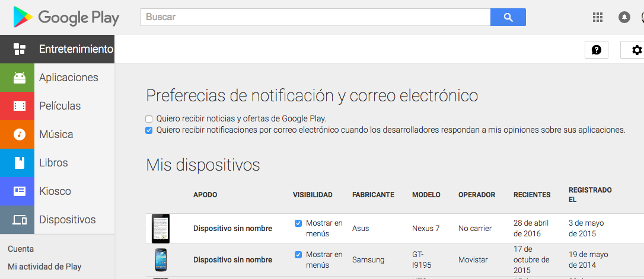Click the Movistar operator cell
Image resolution: width=644 pixels, height=279 pixels.
473,259
